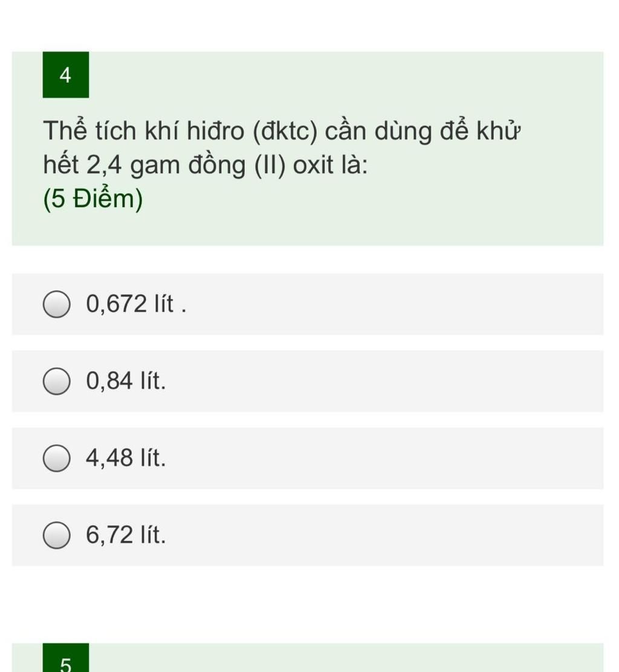
Task: Select the radio button for 0,672 lít
Action: tap(56, 305)
